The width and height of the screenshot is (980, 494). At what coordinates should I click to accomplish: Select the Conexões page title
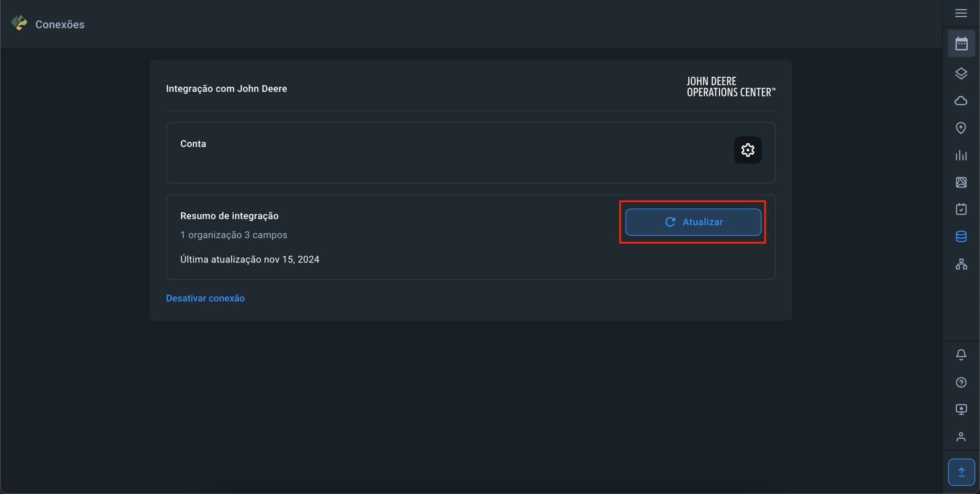pos(60,24)
